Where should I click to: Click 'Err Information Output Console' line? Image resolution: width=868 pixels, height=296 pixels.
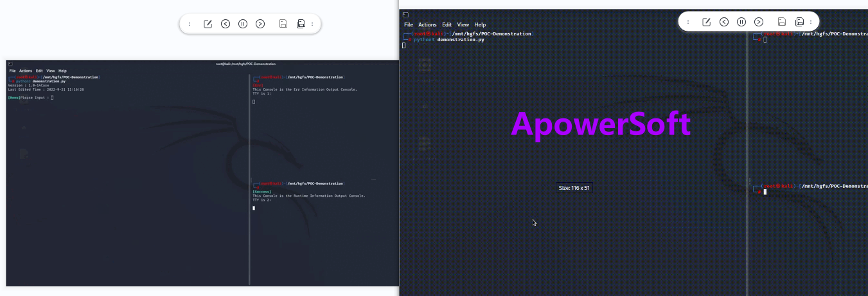coord(305,89)
